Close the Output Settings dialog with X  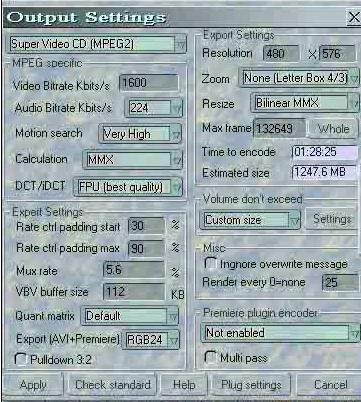pos(353,17)
